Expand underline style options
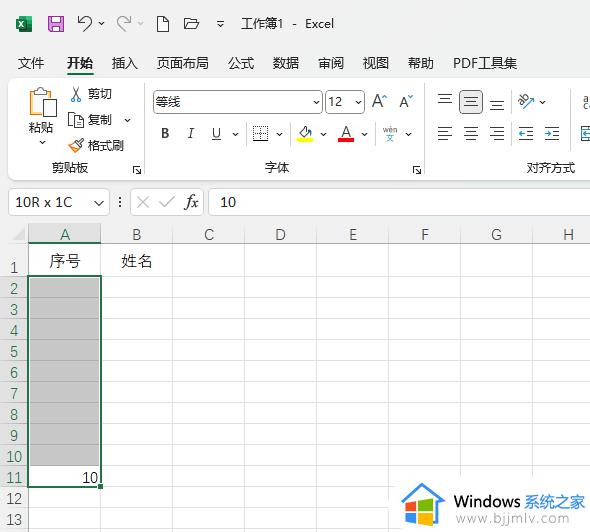The width and height of the screenshot is (590, 532). click(236, 134)
